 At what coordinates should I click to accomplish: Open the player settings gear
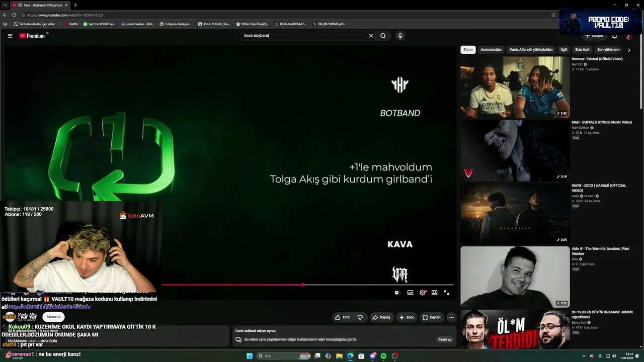tap(423, 293)
